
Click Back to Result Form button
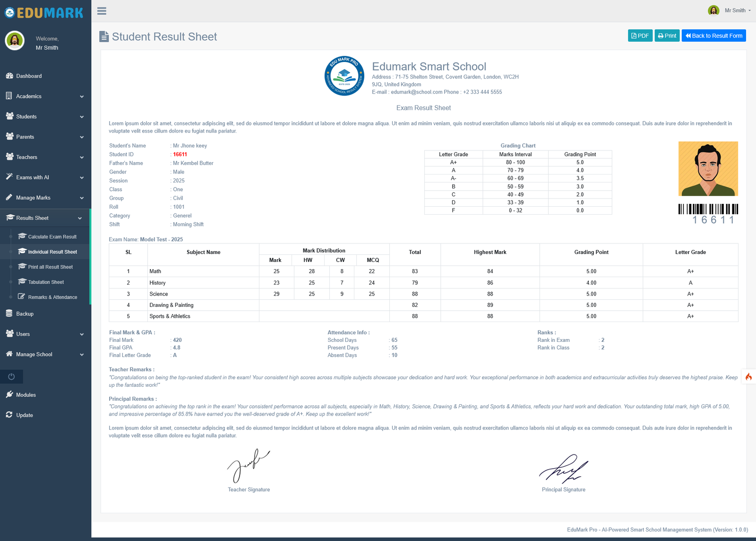714,35
